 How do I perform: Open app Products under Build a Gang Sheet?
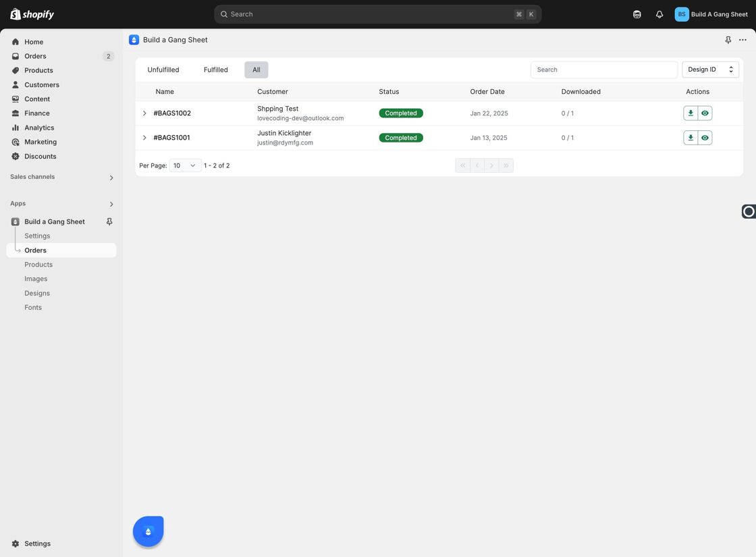(x=38, y=265)
